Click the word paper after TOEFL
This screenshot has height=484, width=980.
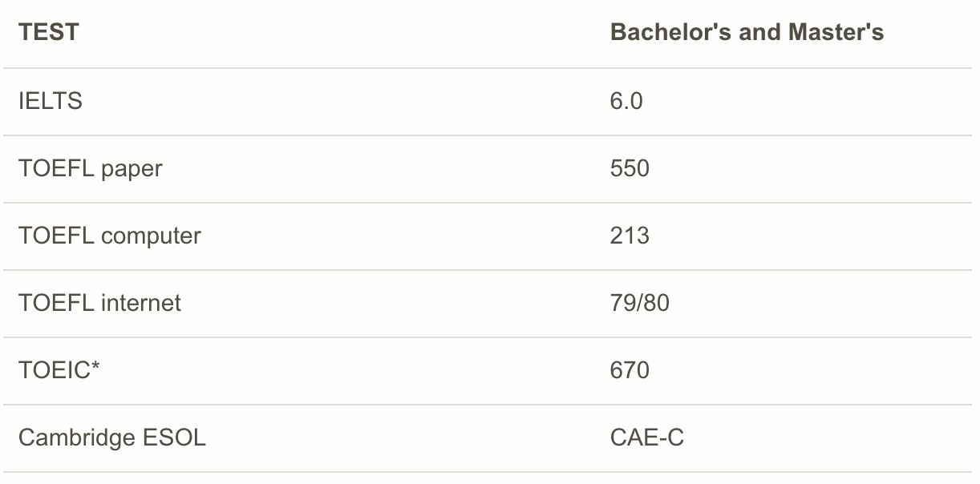tap(132, 169)
